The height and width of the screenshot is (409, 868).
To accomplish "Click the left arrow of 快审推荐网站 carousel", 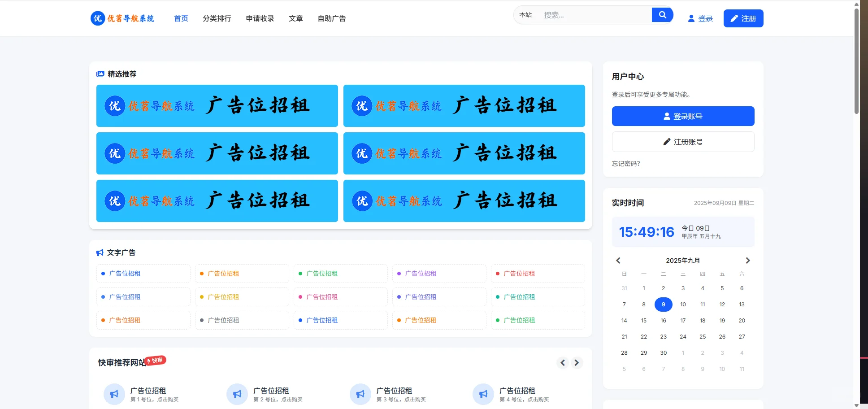I will 562,362.
